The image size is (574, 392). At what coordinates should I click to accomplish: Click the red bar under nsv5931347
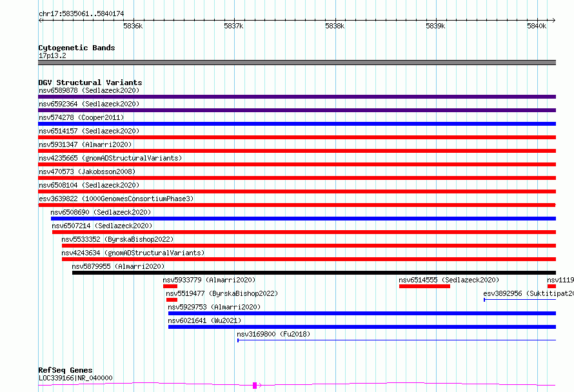(297, 151)
